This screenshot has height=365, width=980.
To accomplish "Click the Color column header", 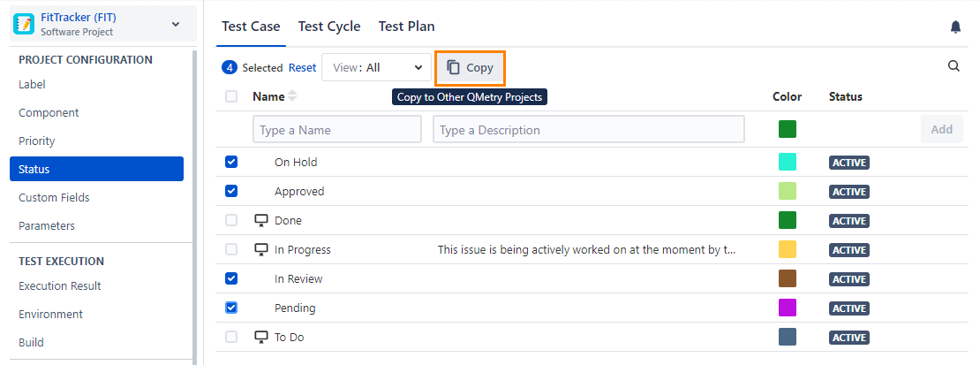I will pyautogui.click(x=787, y=96).
